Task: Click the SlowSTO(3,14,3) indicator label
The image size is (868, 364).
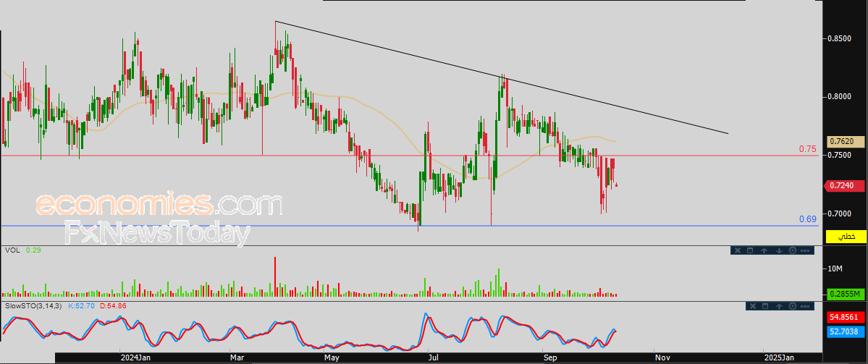Action: (34, 305)
